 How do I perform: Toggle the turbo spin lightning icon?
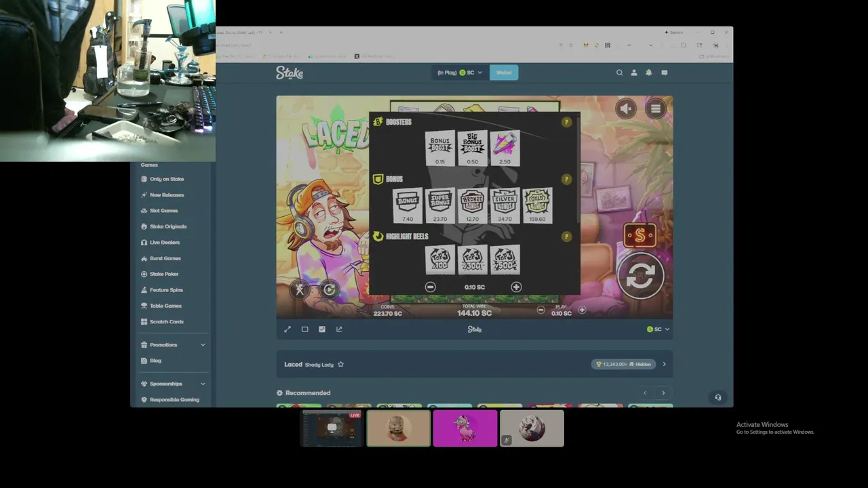pos(300,290)
